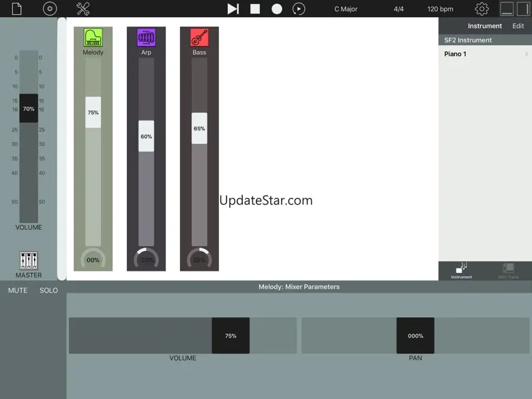Click the circled play loop button
Screen dimensions: 532x399
tap(299, 9)
